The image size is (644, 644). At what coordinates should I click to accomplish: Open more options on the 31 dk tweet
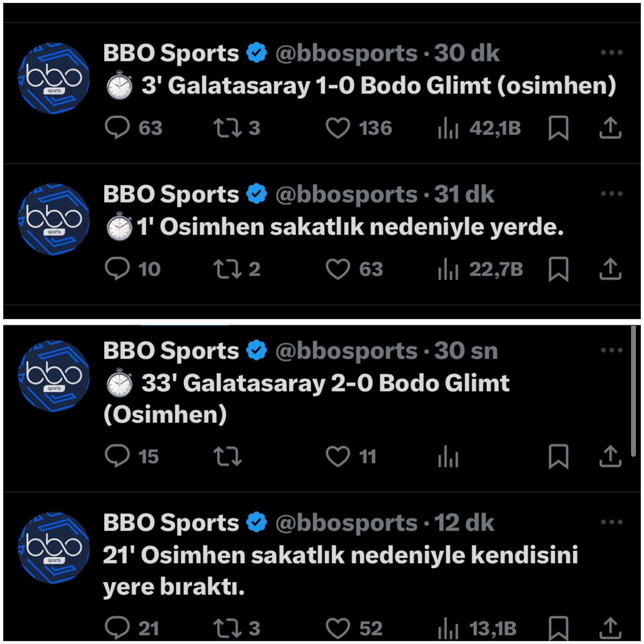(x=612, y=194)
